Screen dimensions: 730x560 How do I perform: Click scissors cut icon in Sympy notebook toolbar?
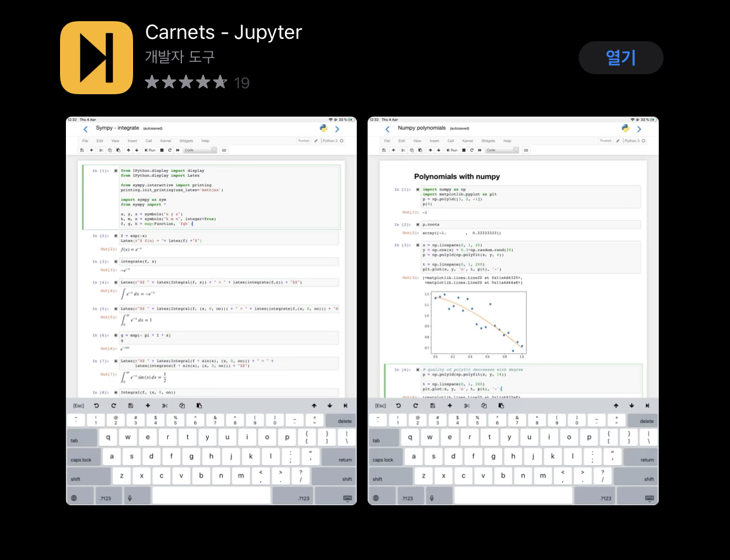point(101,150)
